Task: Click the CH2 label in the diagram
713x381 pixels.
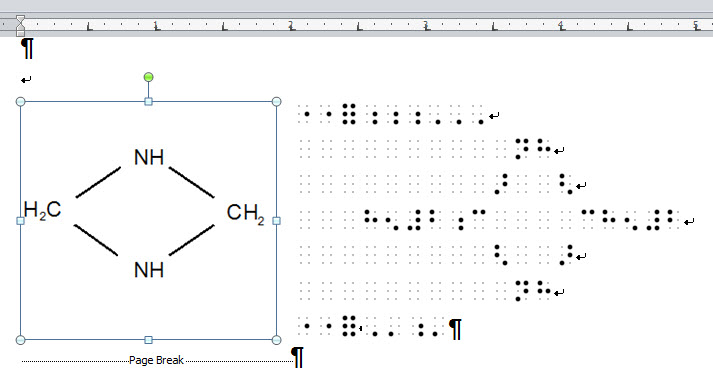Action: 246,213
